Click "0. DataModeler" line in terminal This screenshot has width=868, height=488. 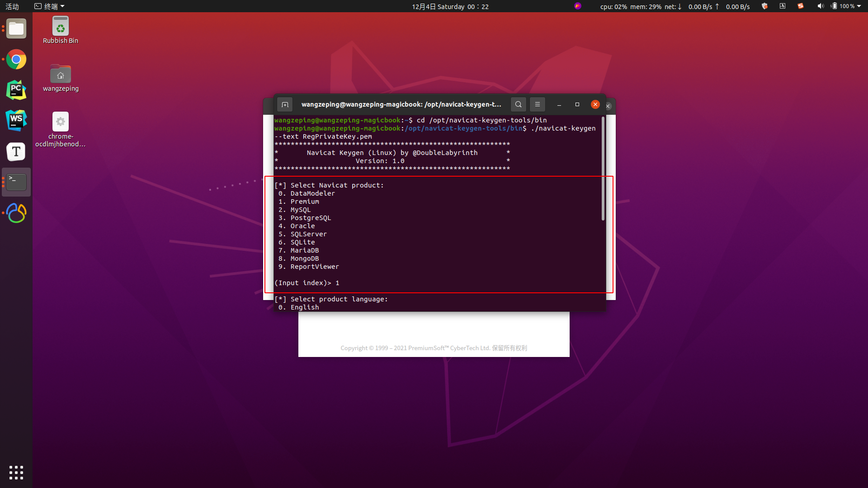point(307,193)
